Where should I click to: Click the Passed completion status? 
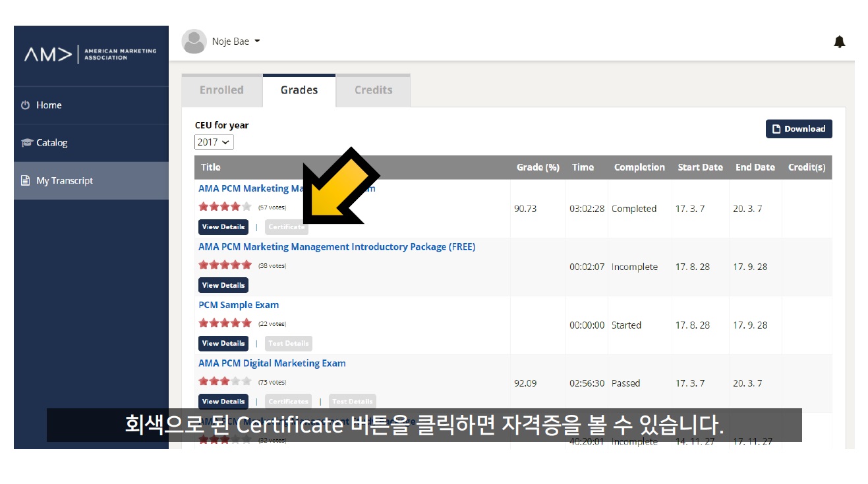click(x=625, y=383)
